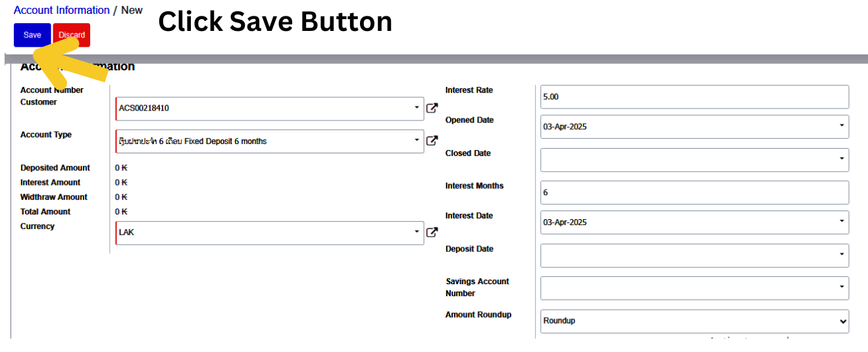Click the Interest Months input field

(x=694, y=192)
